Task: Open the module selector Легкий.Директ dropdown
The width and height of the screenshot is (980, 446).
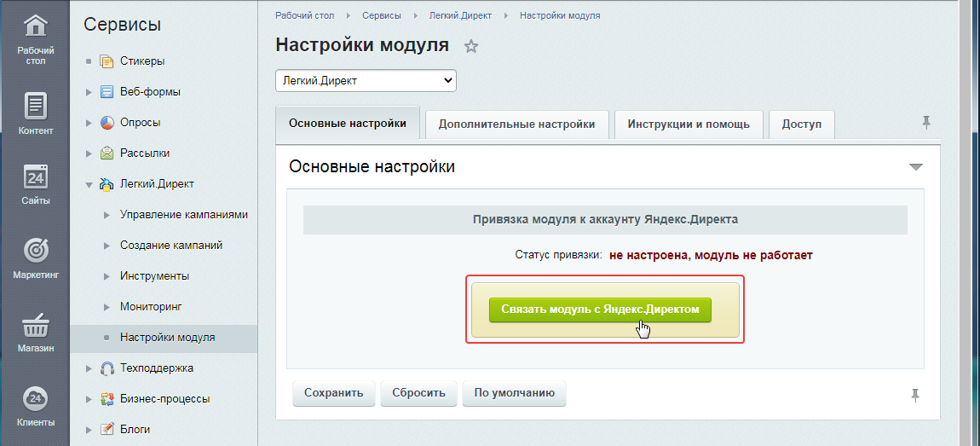Action: click(x=366, y=81)
